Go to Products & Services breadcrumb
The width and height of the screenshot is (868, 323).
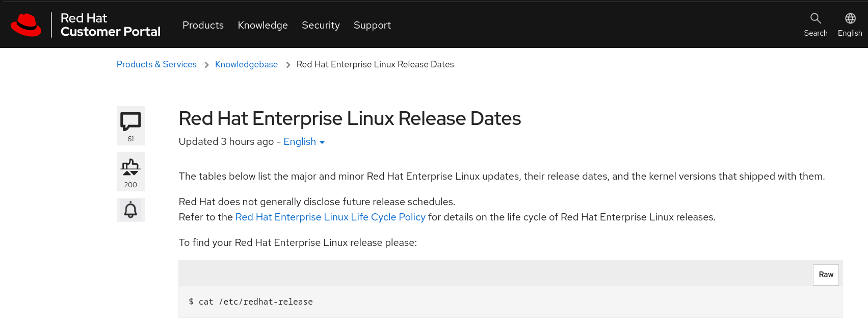tap(156, 64)
